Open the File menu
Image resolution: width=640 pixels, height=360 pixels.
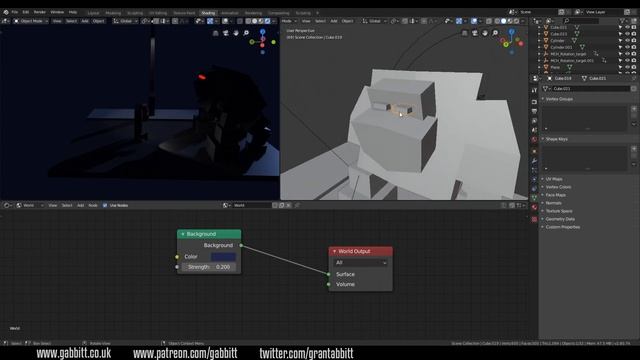coord(15,12)
